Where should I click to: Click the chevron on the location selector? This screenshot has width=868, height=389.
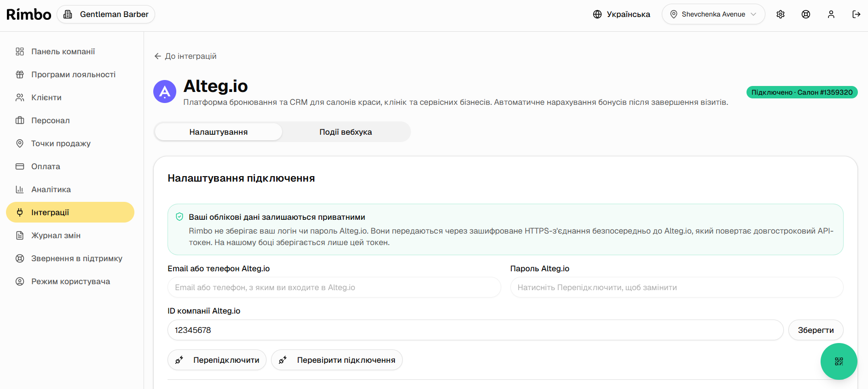pyautogui.click(x=753, y=14)
